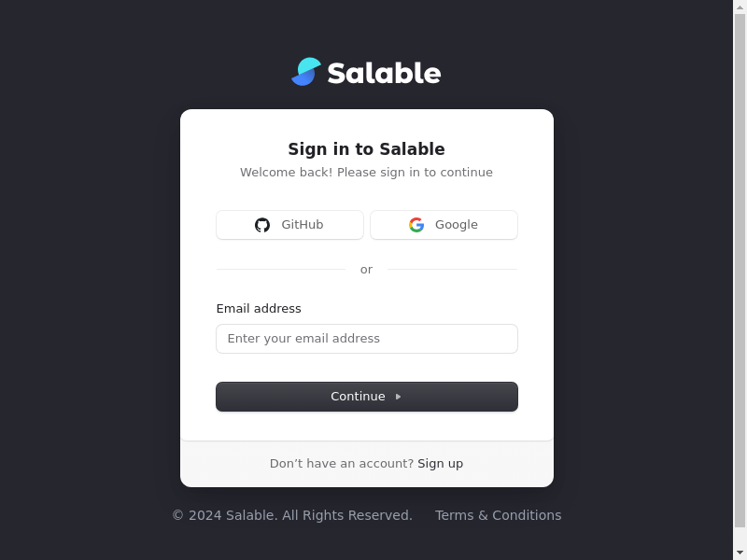Image resolution: width=747 pixels, height=560 pixels.
Task: Sign in with the GitHub button
Action: click(289, 225)
